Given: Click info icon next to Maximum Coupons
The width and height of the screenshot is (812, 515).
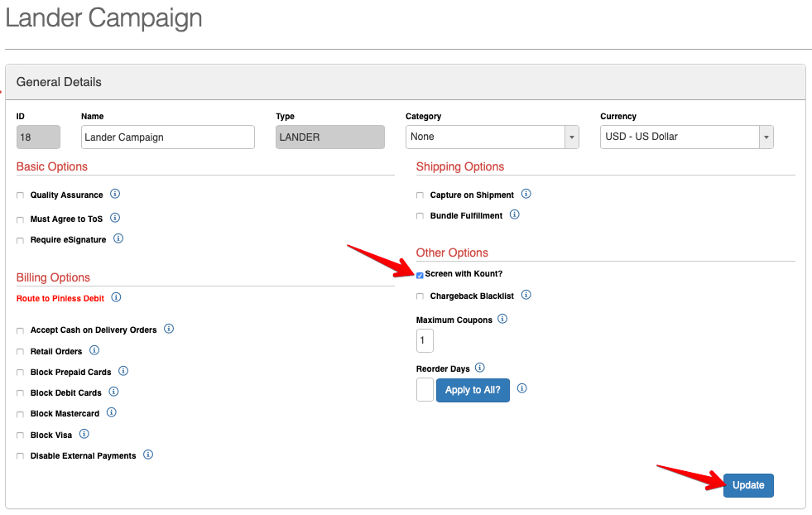Looking at the screenshot, I should tap(502, 319).
